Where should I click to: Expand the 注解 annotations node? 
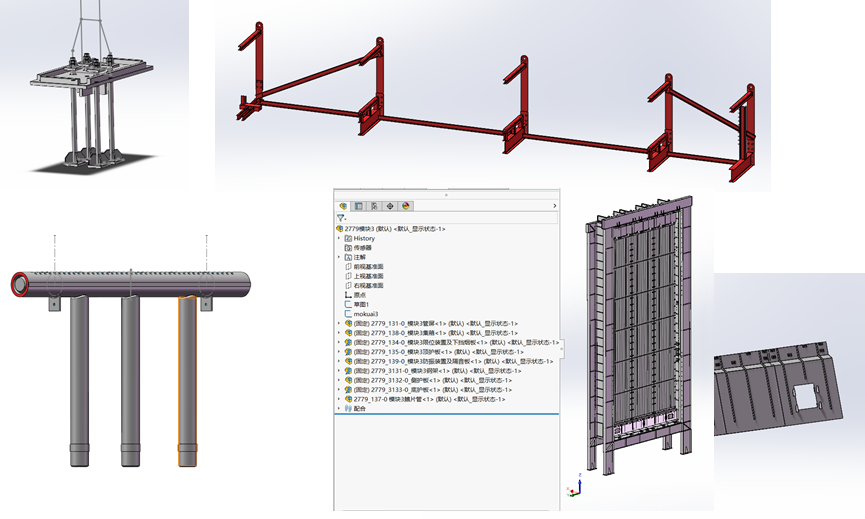point(339,257)
